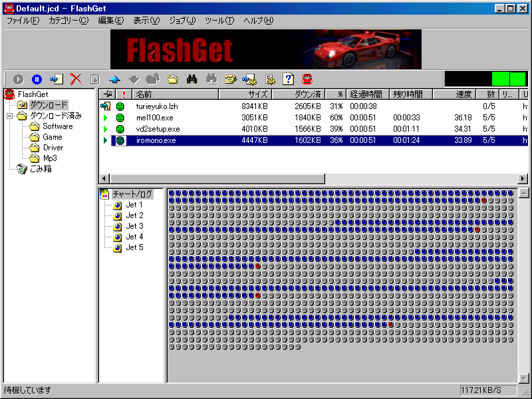This screenshot has width=532, height=399.
Task: Collapse the ダウンロード済み tree node
Action: click(9, 116)
